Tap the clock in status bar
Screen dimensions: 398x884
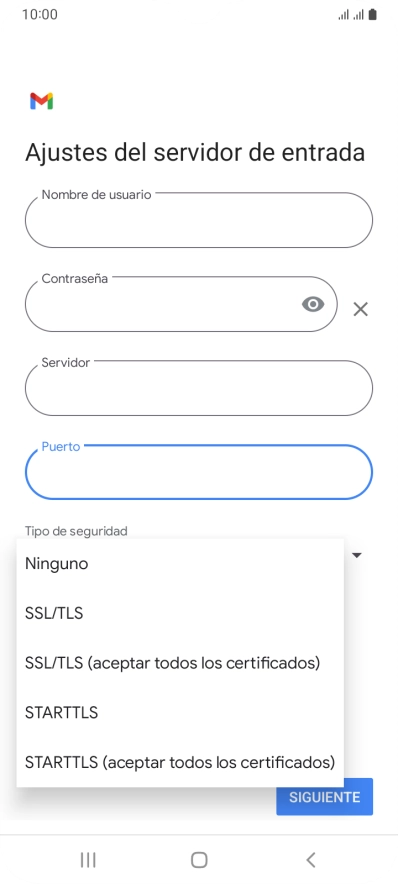coord(39,15)
